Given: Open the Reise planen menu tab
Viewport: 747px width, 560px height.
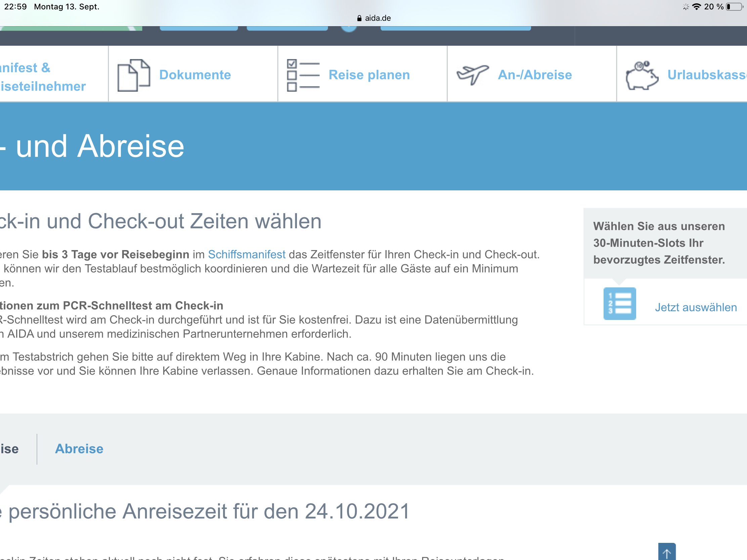Looking at the screenshot, I should click(369, 75).
